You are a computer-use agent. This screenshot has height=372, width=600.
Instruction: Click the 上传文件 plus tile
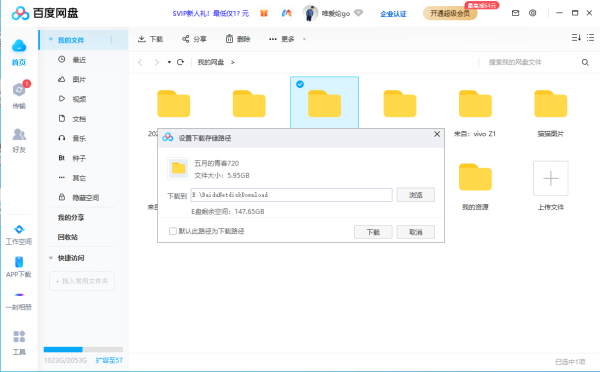click(x=551, y=179)
